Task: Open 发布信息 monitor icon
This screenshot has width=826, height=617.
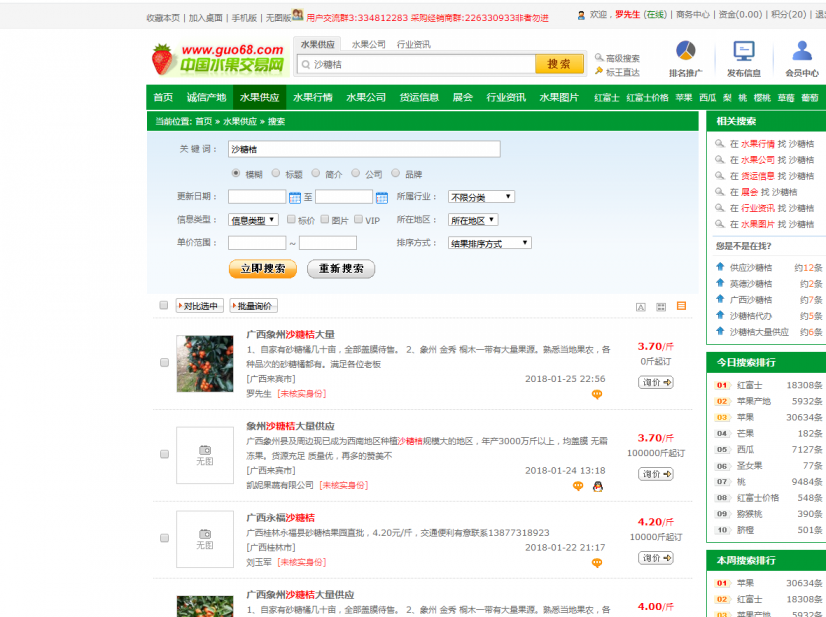Action: coord(743,52)
